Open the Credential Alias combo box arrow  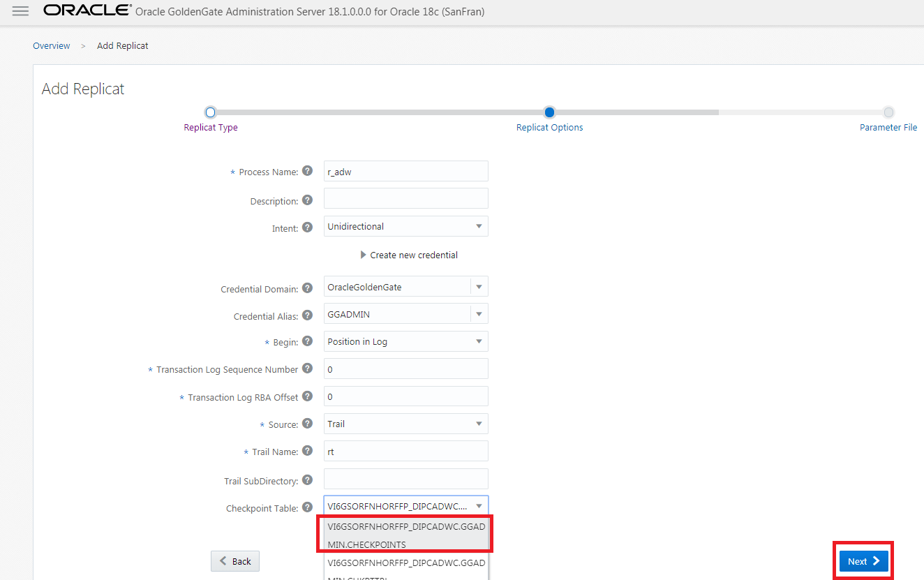479,314
